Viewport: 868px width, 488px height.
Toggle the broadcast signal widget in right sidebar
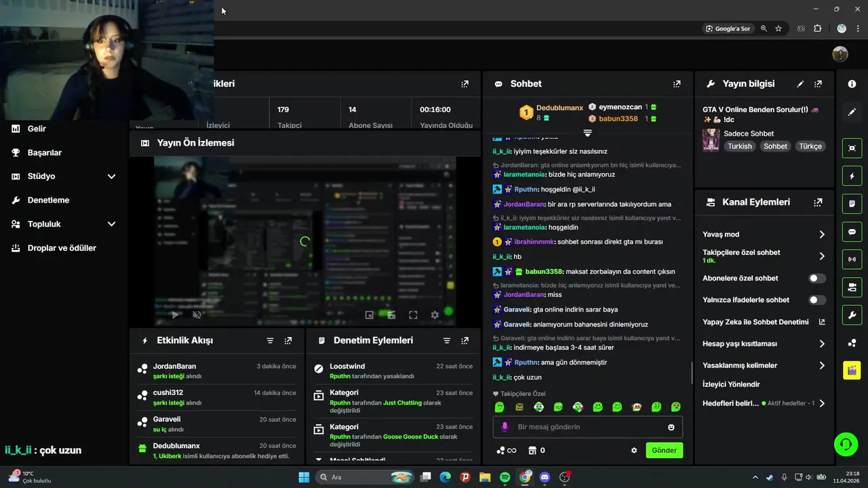[852, 260]
